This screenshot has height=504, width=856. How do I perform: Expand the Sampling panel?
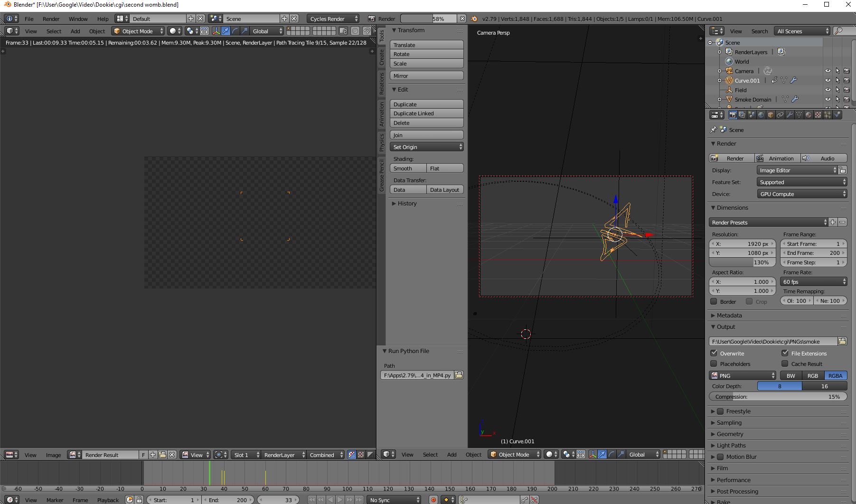(729, 423)
